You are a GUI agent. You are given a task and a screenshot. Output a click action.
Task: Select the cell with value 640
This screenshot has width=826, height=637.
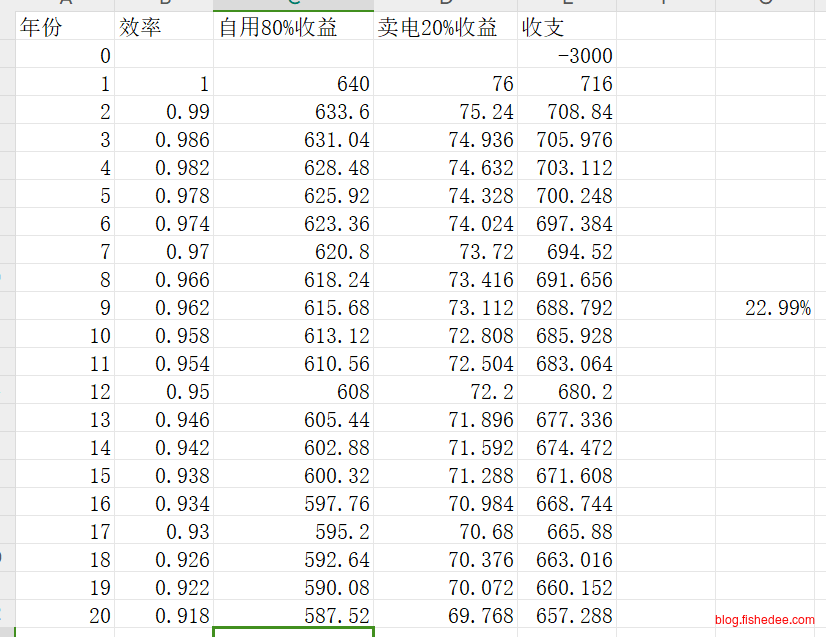(293, 84)
